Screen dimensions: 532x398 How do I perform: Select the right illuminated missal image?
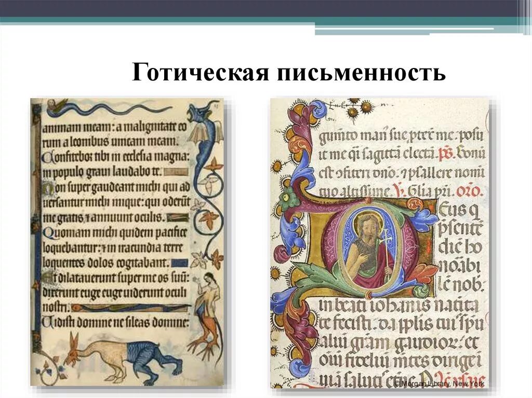pyautogui.click(x=380, y=243)
